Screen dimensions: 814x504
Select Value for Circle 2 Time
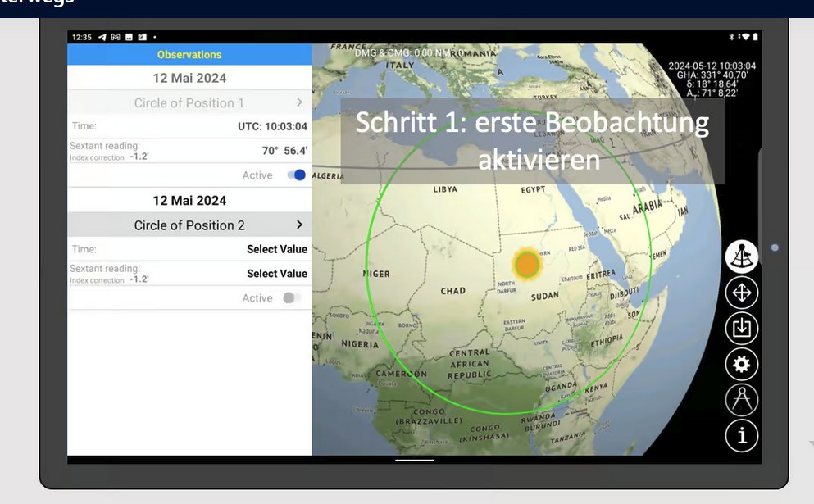point(276,249)
